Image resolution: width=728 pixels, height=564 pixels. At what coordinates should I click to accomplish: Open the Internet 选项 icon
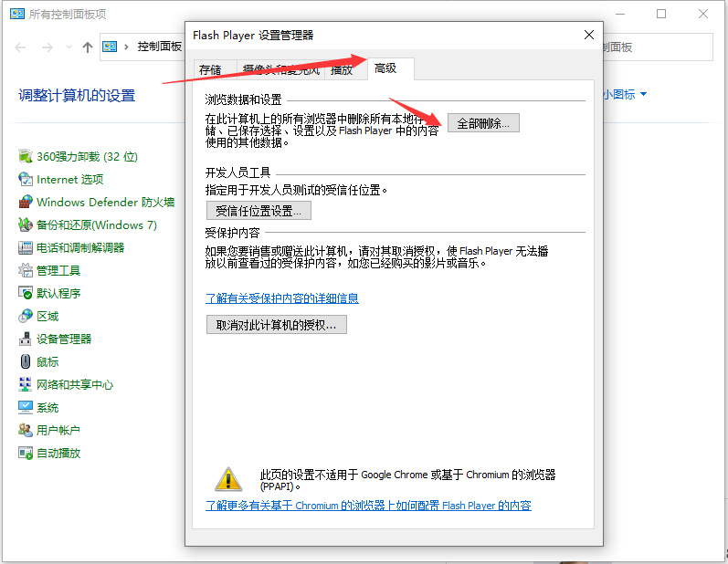click(x=26, y=180)
